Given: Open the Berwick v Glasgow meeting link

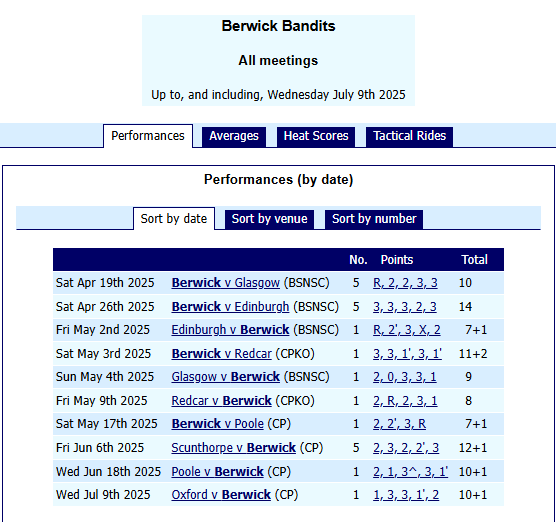Looking at the screenshot, I should click(x=226, y=283).
